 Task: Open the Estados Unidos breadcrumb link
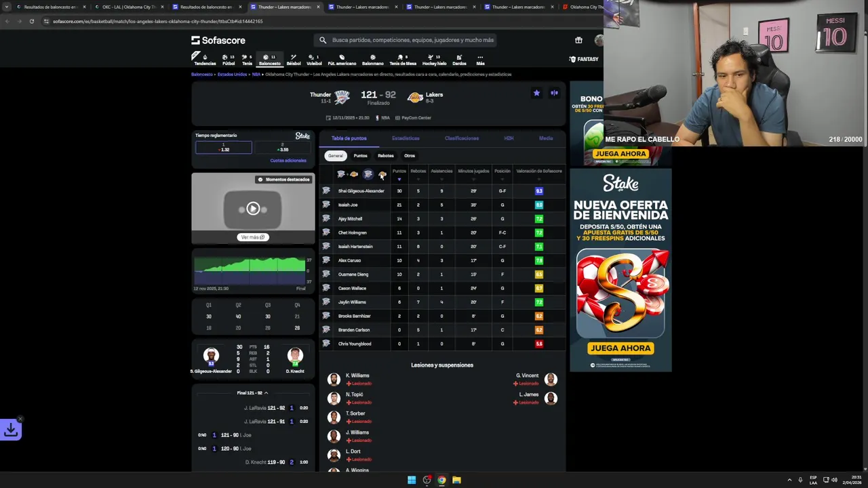232,74
